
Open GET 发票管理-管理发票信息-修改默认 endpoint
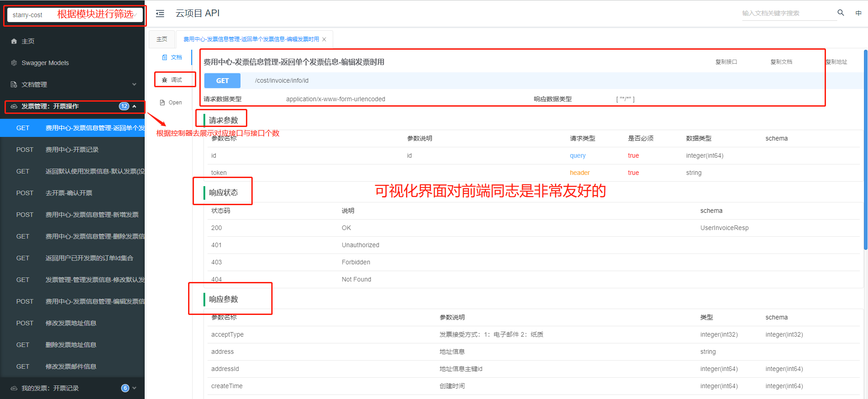72,280
